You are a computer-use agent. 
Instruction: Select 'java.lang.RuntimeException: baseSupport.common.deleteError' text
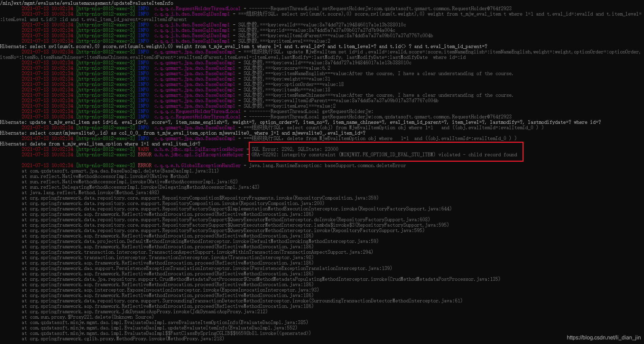coord(327,165)
